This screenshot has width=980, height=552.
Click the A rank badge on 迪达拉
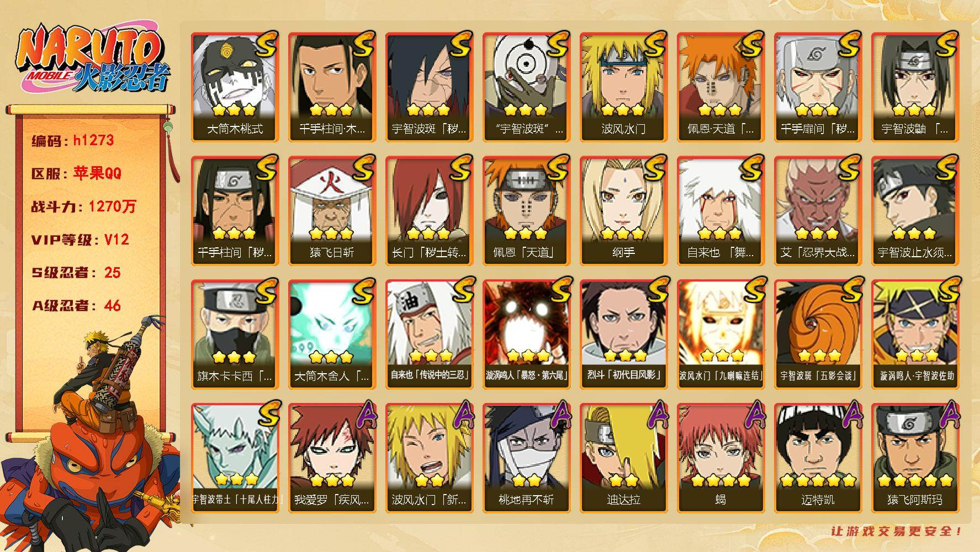coord(656,415)
